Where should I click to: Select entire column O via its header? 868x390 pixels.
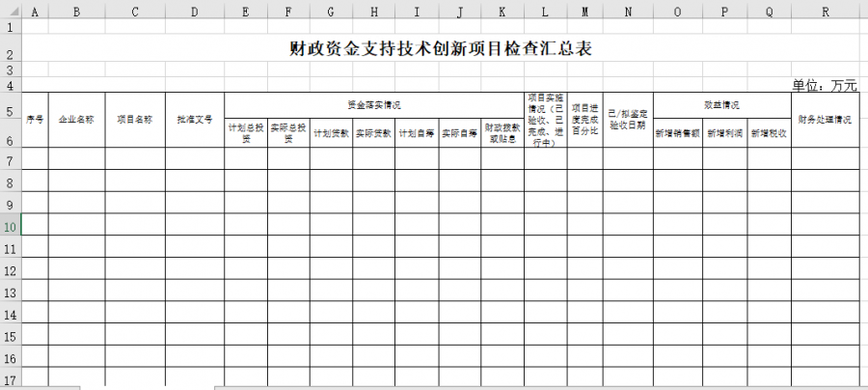[678, 13]
